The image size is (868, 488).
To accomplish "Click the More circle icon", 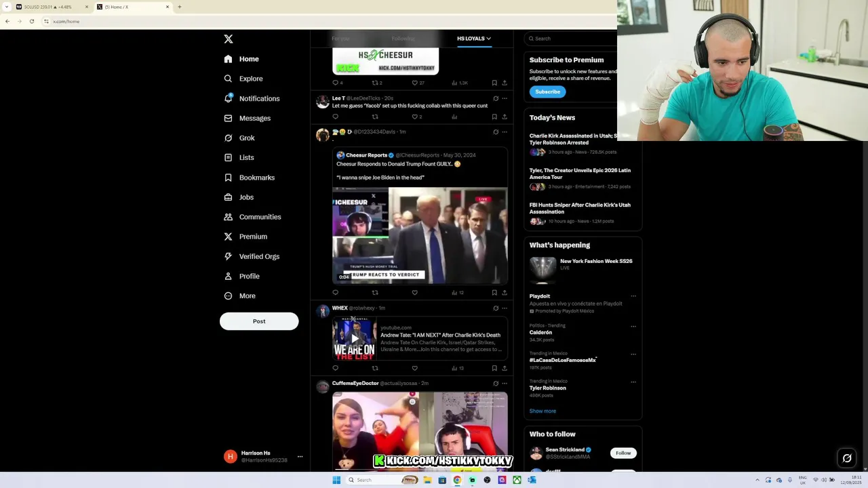I will (228, 296).
